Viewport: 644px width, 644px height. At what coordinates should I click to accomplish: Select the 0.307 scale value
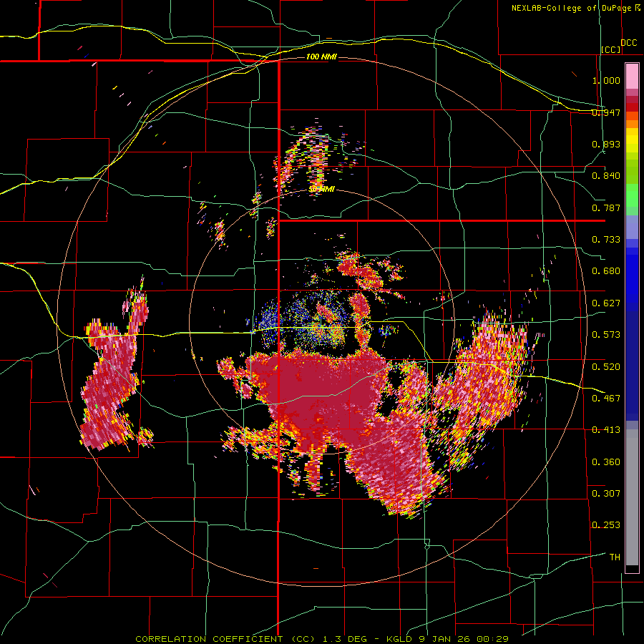click(606, 494)
